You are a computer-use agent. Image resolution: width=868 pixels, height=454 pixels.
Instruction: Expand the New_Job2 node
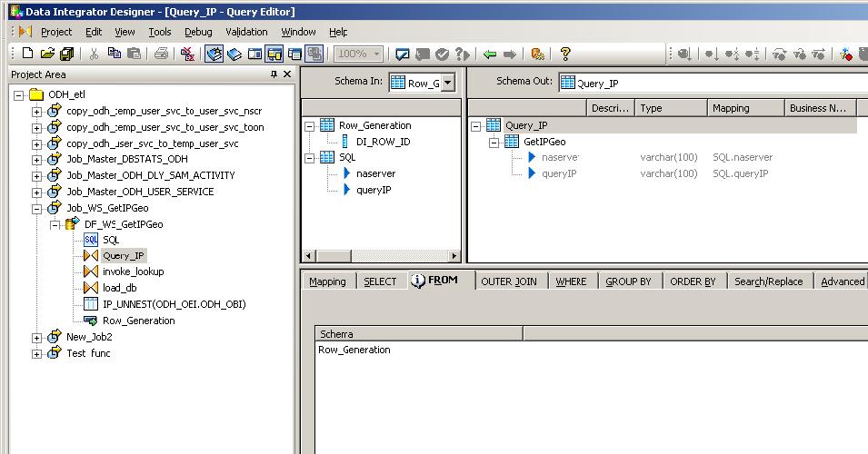[36, 338]
